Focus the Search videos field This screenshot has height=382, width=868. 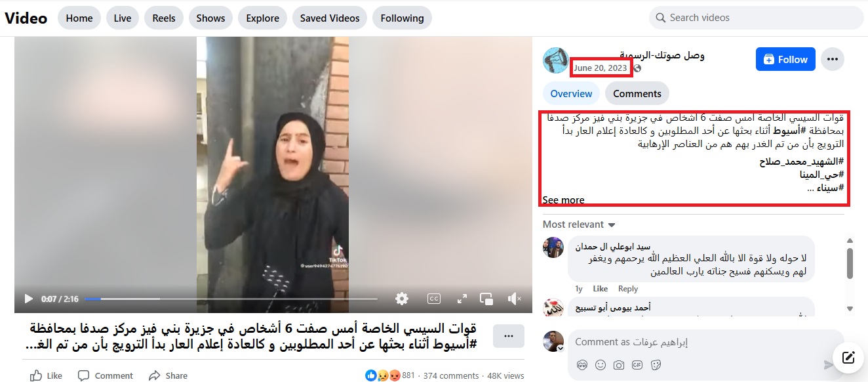[x=757, y=18]
